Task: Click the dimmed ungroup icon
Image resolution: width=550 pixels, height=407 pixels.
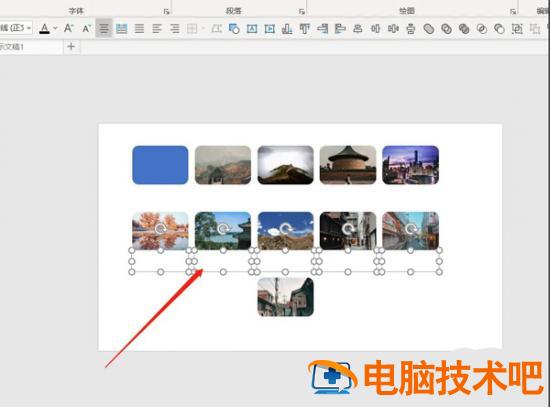Action: click(x=535, y=28)
